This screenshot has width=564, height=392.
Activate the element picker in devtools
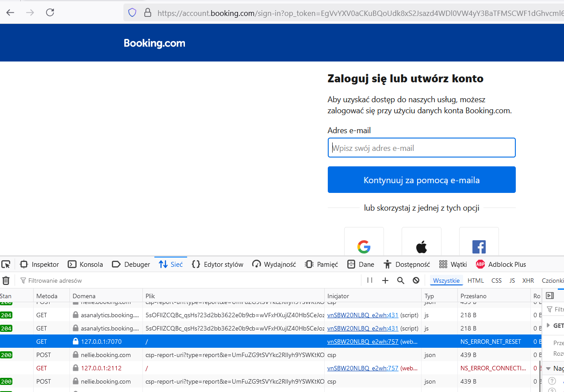coord(6,265)
